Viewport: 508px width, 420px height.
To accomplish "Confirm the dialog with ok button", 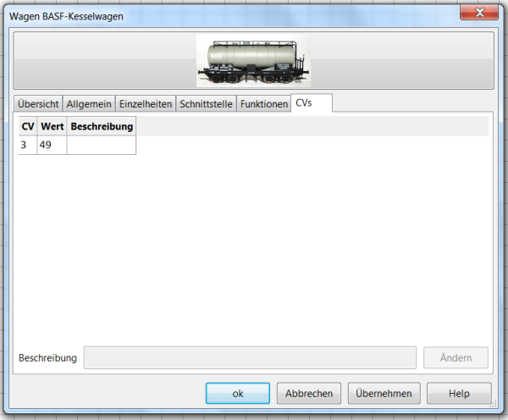I will pos(238,394).
